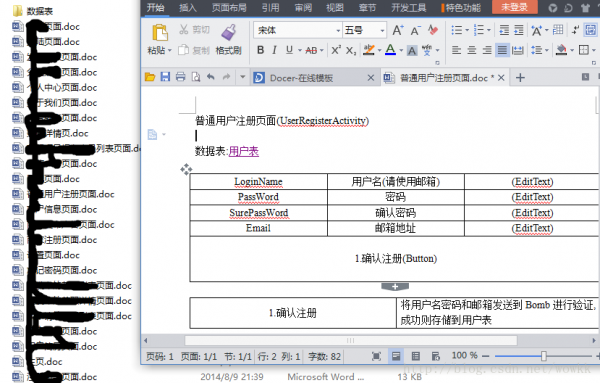This screenshot has height=383, width=600.
Task: Click the Paste clipboard icon
Action: (160, 33)
